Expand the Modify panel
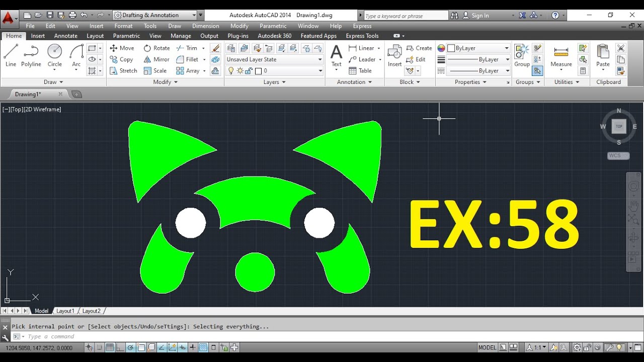 [x=165, y=82]
